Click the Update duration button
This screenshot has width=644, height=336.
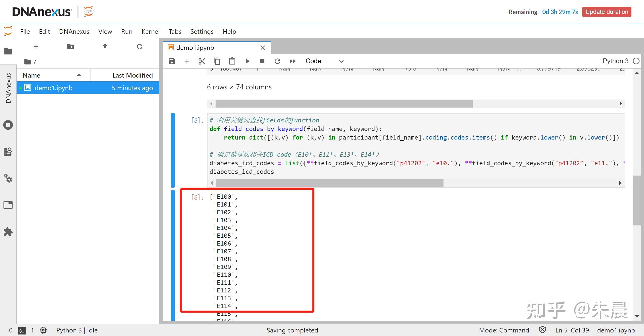(607, 12)
